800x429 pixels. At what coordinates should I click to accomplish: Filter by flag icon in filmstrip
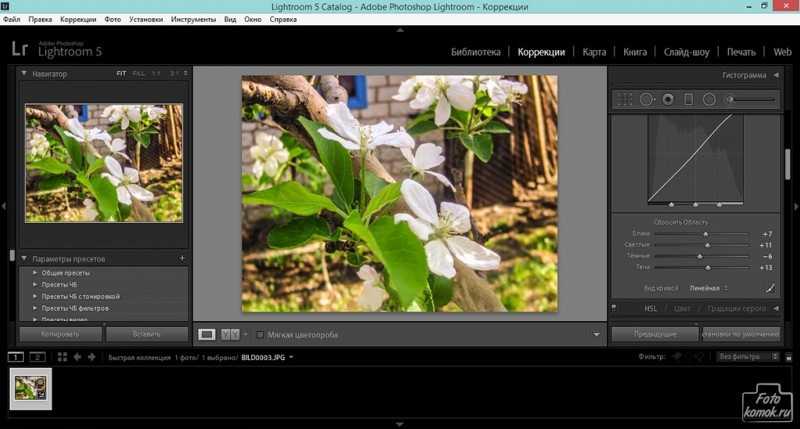pos(678,357)
